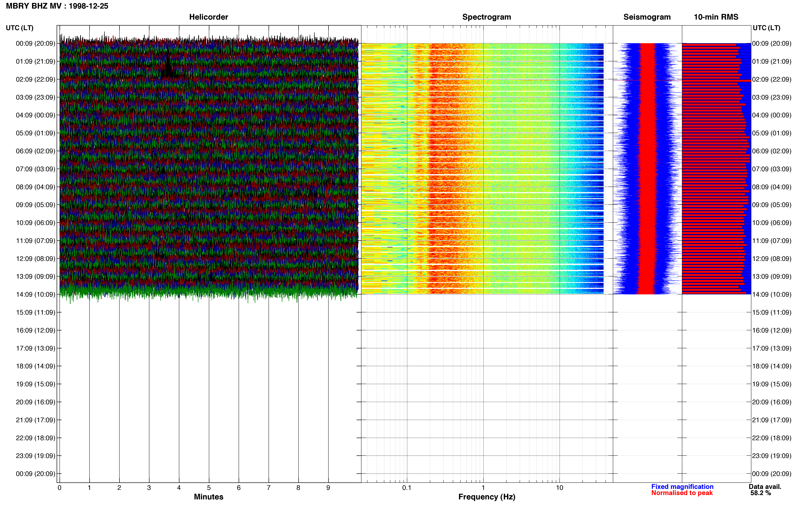Click the 0 tick on the Minutes axis
812x508 pixels.
tap(59, 487)
